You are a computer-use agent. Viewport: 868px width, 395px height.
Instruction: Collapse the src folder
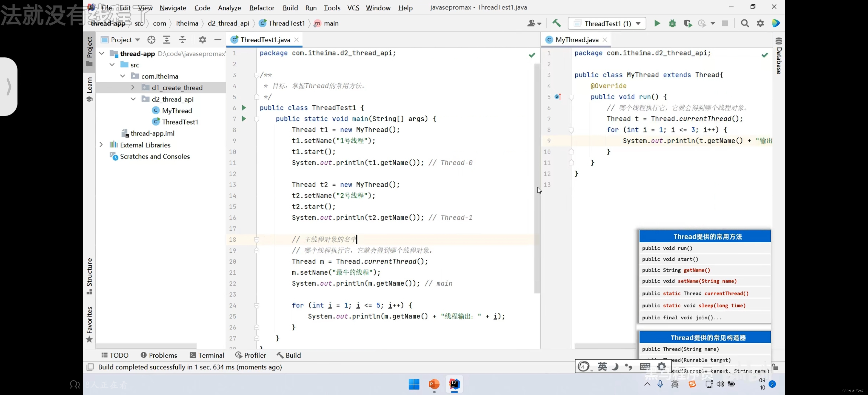pos(112,64)
